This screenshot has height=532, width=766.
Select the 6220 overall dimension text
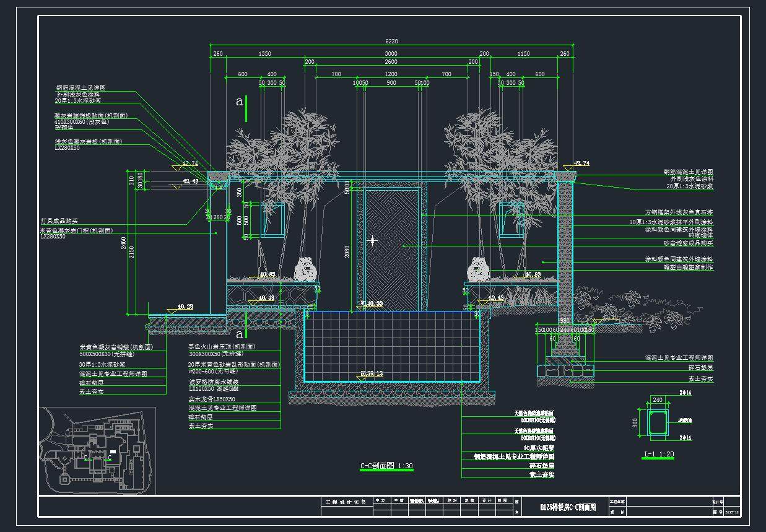391,41
